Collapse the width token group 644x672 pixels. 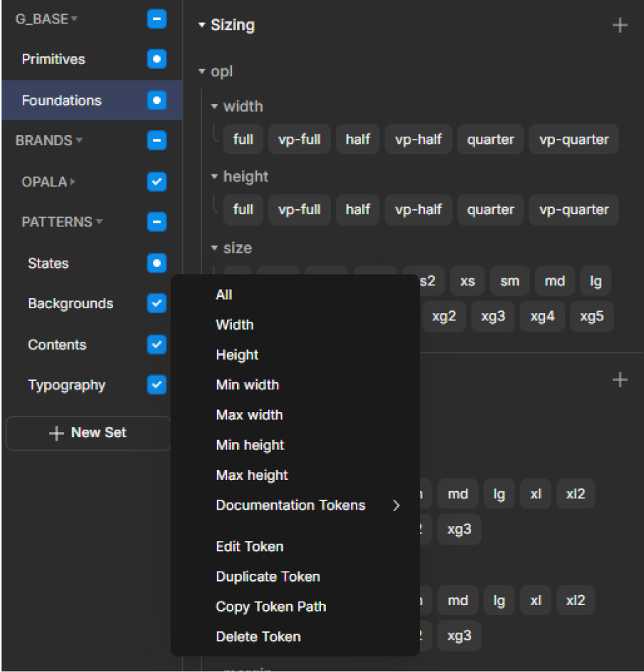(x=214, y=107)
